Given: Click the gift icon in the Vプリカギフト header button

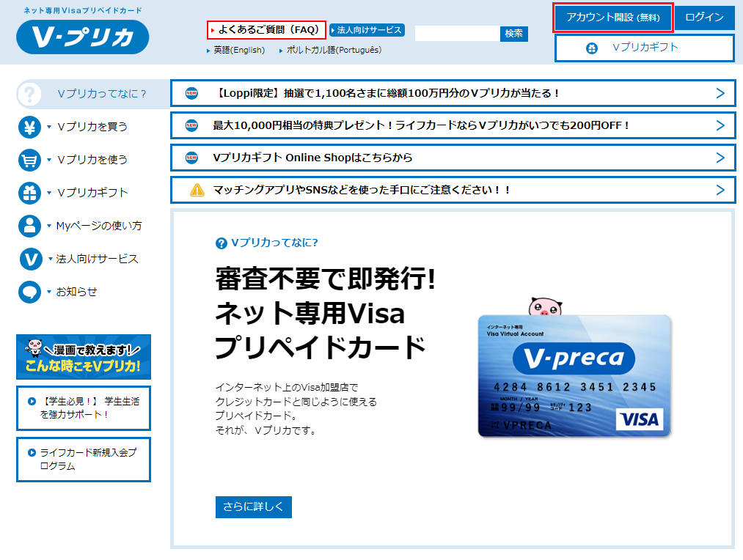Looking at the screenshot, I should pyautogui.click(x=591, y=48).
